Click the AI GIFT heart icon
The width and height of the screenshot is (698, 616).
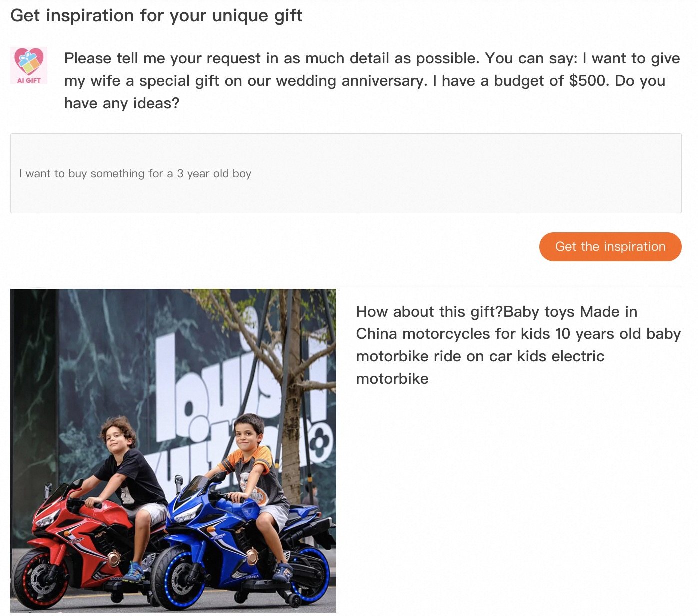point(29,65)
